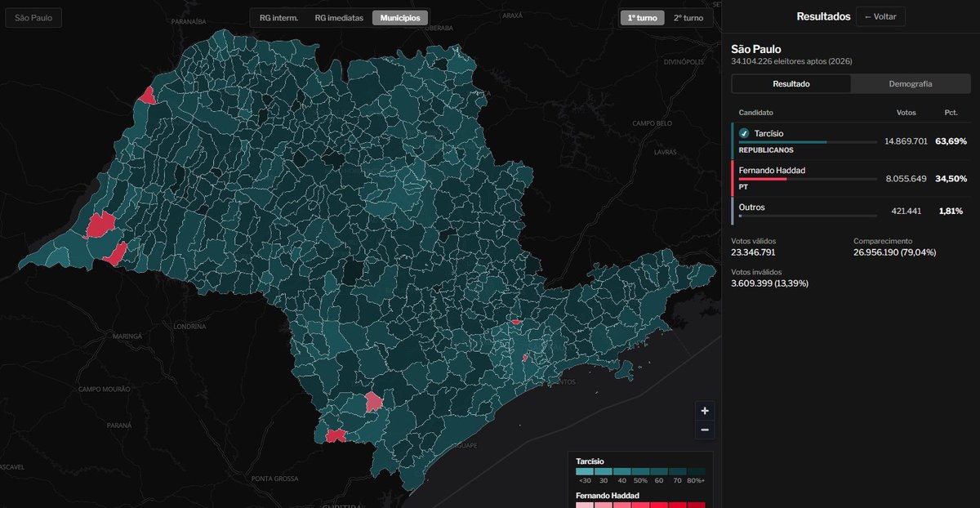This screenshot has width=980, height=508.
Task: Click the São Paulo location button
Action: click(33, 17)
